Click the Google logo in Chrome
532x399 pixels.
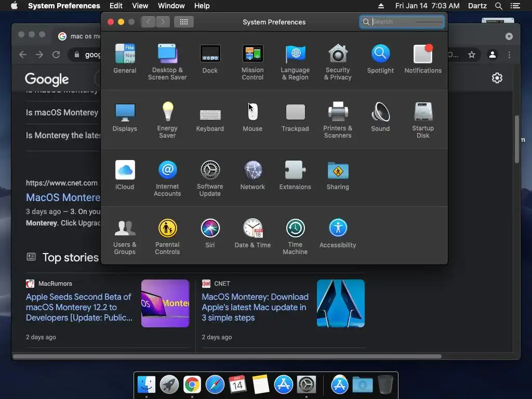pos(47,79)
